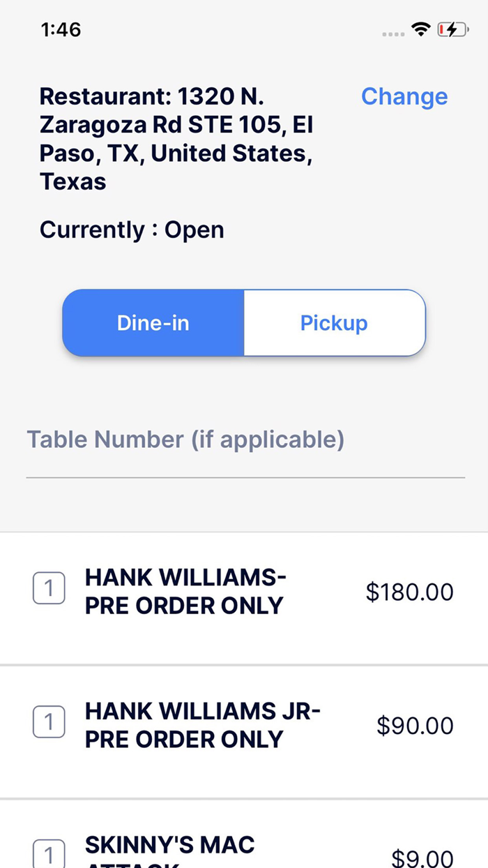Tap the restaurant address in El Paso

tap(177, 138)
